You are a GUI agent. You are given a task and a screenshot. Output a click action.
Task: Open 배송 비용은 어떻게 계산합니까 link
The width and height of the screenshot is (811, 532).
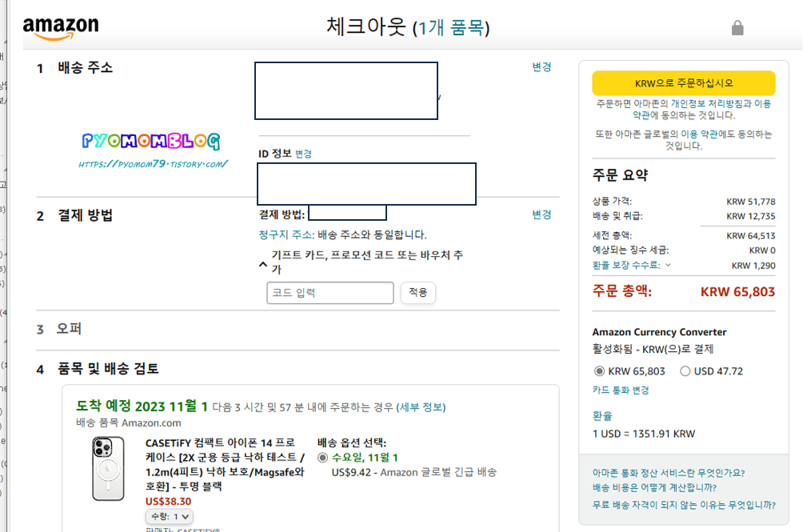point(654,487)
